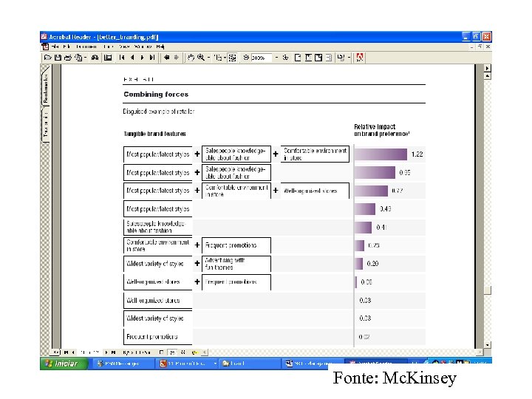Open the Document menu
The width and height of the screenshot is (532, 399).
pos(86,47)
